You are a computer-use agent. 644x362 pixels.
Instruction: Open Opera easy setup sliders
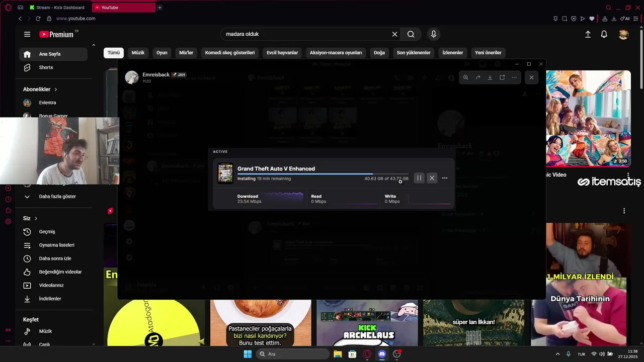pyautogui.click(x=636, y=19)
